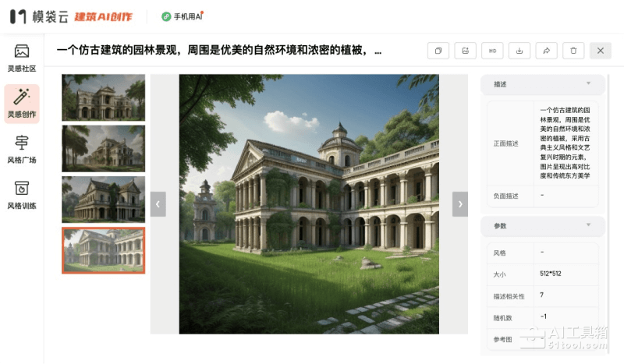Open 灵感社区 in the sidebar
This screenshot has height=364, width=624.
22,58
